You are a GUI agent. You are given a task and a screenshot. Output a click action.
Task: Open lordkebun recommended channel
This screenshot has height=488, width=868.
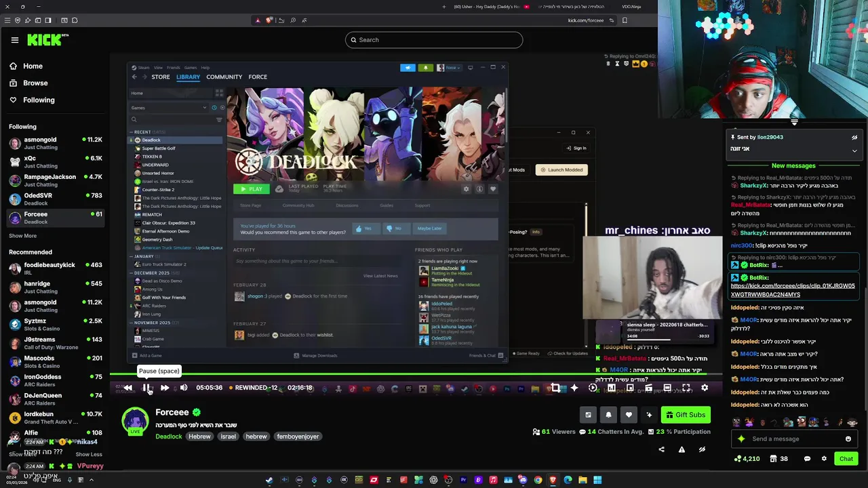pos(54,418)
